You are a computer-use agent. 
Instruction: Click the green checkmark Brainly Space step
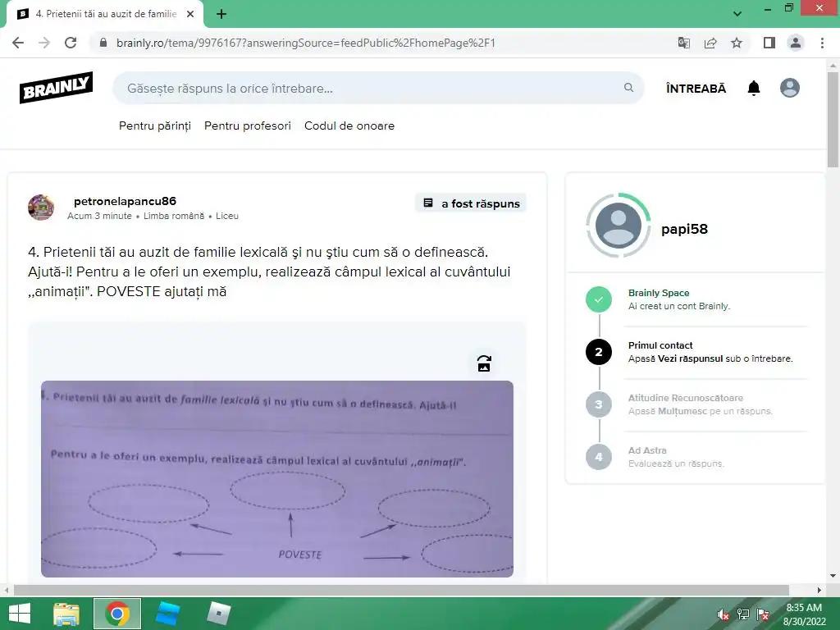pos(599,299)
